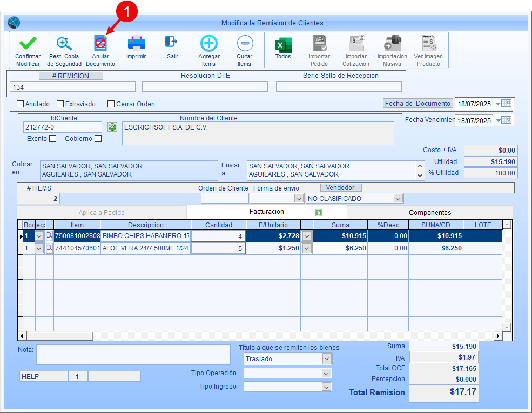Tick the Exento checkbox
This screenshot has width=532, height=413.
pos(52,139)
